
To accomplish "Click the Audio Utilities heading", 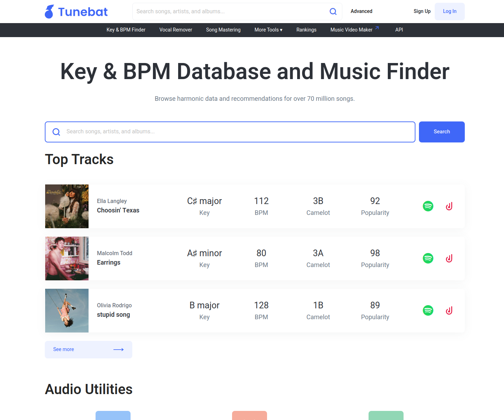I will pos(89,389).
